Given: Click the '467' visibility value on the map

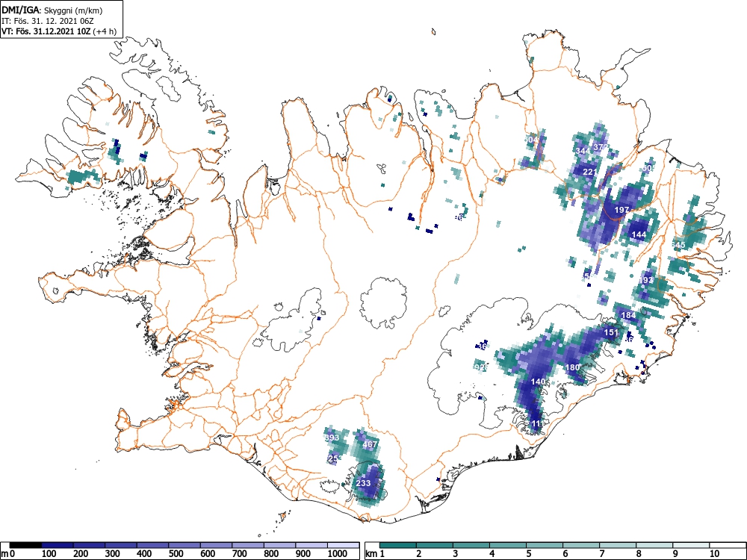Looking at the screenshot, I should (371, 445).
